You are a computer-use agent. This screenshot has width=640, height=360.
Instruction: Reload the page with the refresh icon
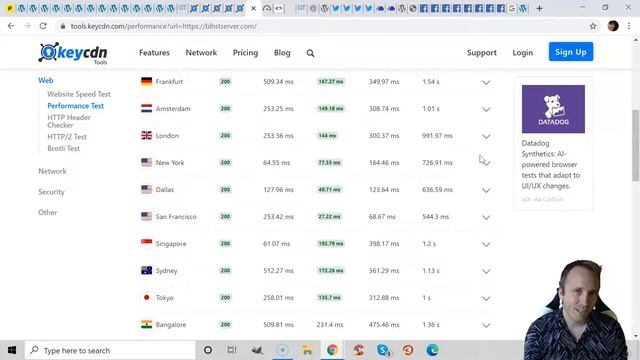43,26
